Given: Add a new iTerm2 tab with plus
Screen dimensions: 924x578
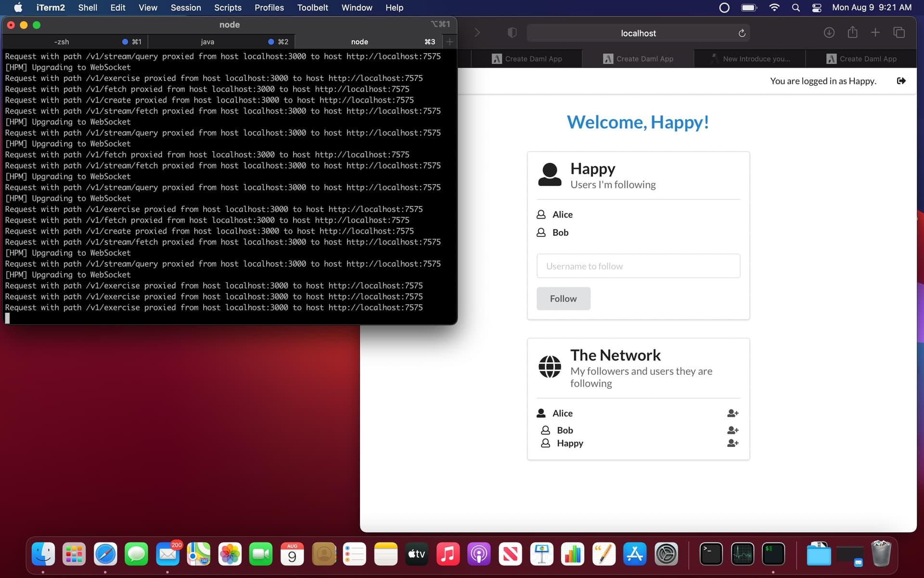Looking at the screenshot, I should [x=449, y=42].
